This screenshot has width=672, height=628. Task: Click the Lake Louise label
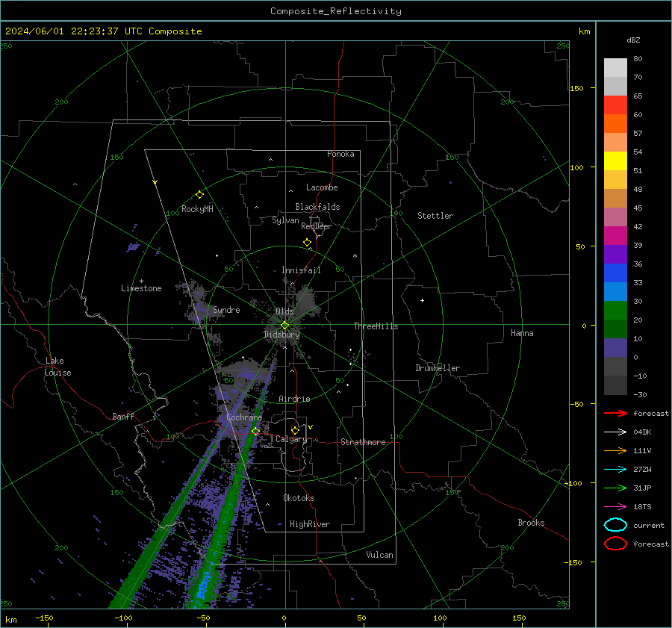[x=57, y=367]
